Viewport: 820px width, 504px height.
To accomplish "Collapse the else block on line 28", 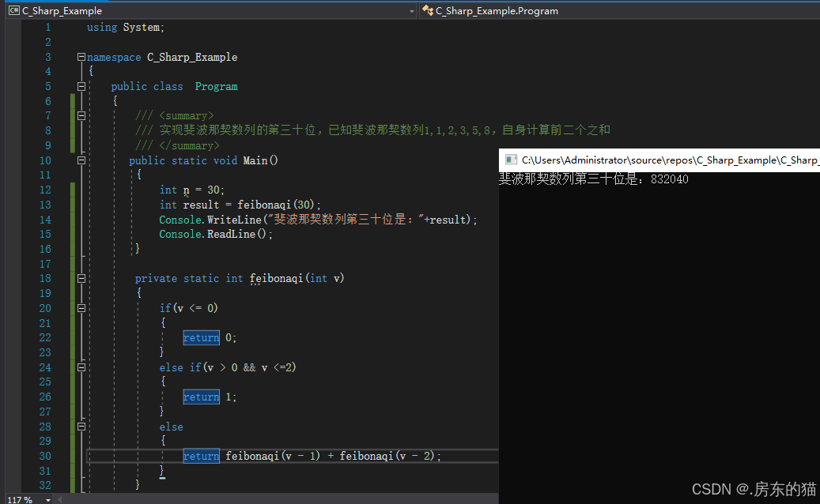I will (81, 427).
